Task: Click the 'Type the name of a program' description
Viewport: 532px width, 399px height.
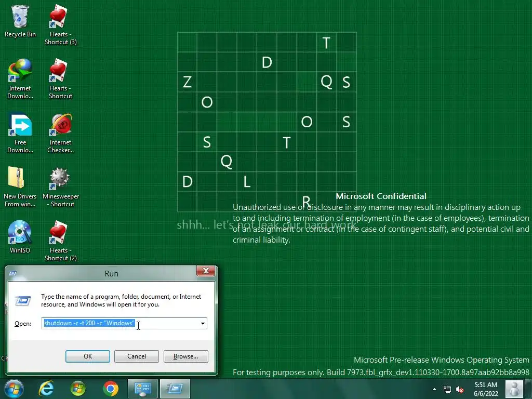Action: coord(121,300)
